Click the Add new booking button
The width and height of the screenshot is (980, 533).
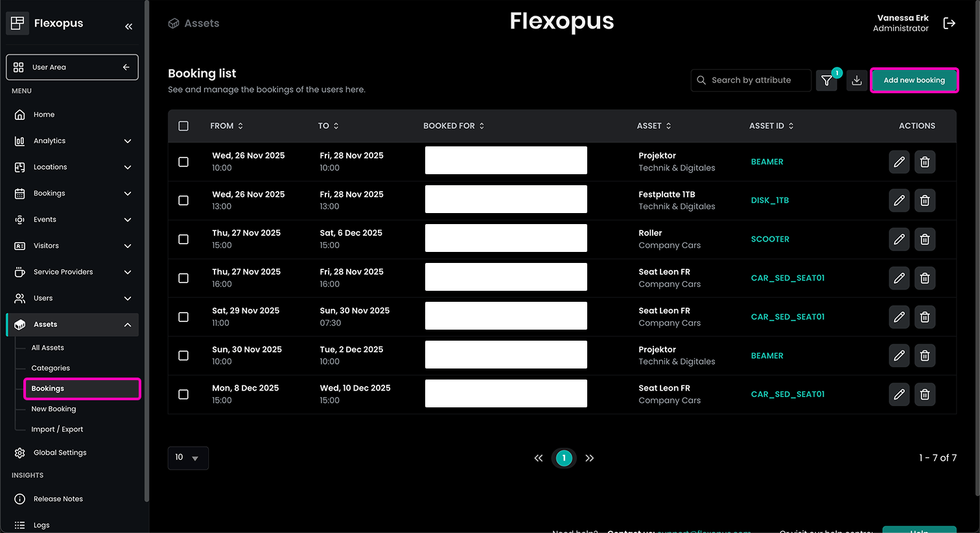tap(914, 80)
